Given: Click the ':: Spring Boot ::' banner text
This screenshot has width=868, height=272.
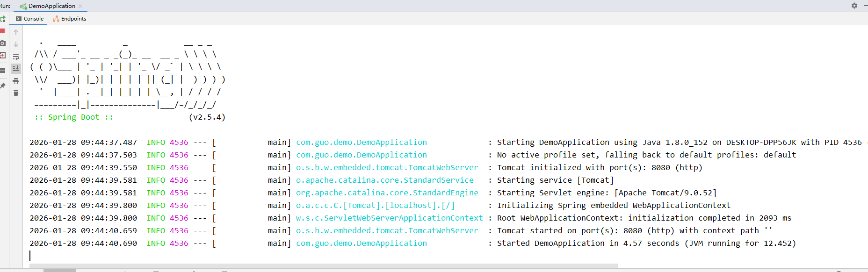Looking at the screenshot, I should coord(74,117).
